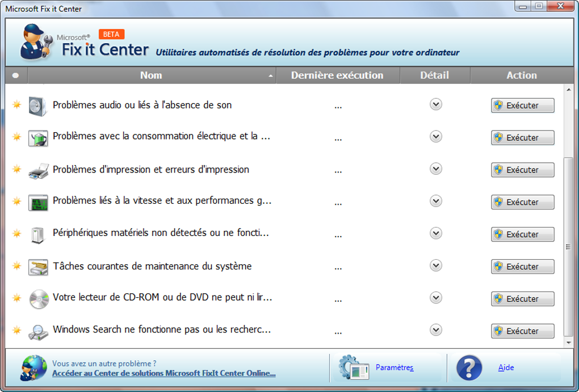Sort list by the Nom column header

click(152, 75)
